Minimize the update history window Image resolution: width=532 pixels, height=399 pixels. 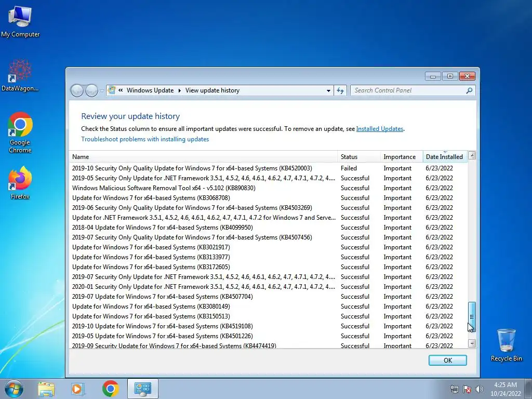433,76
